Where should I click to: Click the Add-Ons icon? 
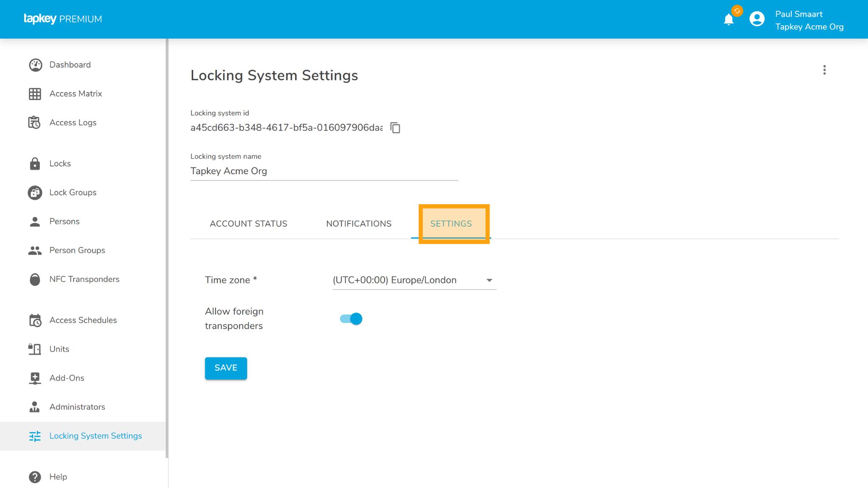35,378
